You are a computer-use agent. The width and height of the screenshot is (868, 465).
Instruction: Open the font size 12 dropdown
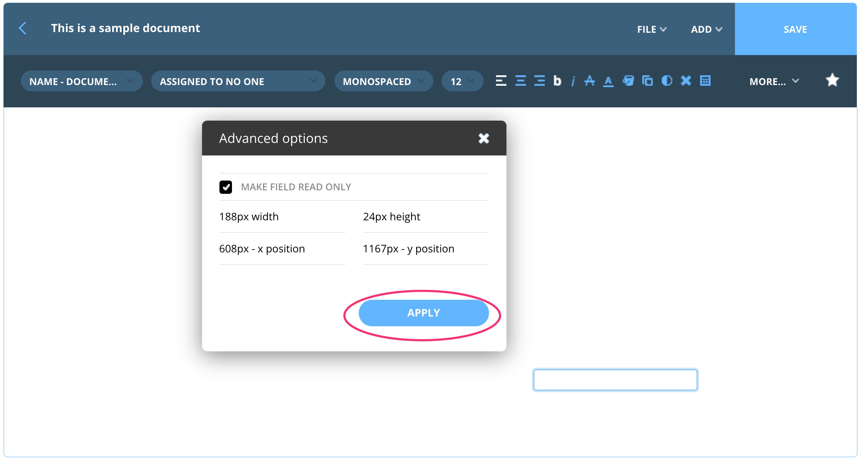(462, 81)
